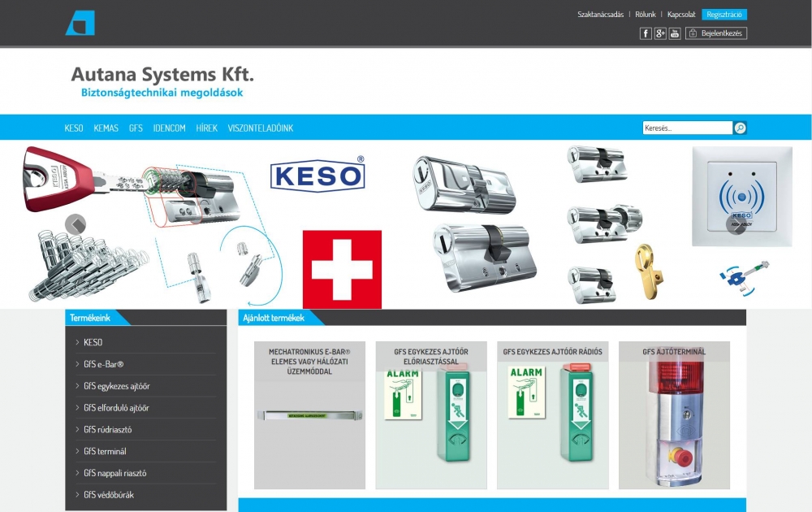
Task: Click the Ajánlott termékek heading
Action: (274, 318)
